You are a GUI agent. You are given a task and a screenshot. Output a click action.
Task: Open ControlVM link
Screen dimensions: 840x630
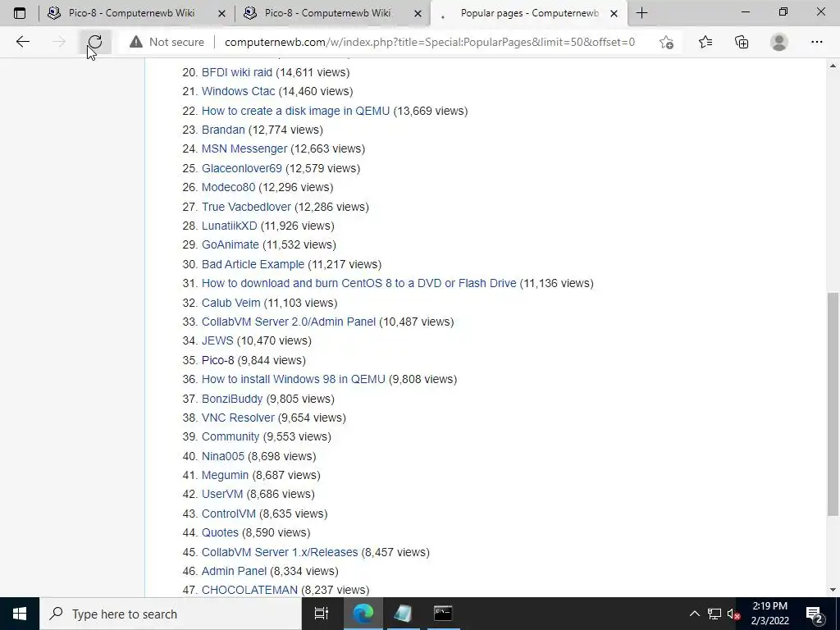[x=229, y=514]
